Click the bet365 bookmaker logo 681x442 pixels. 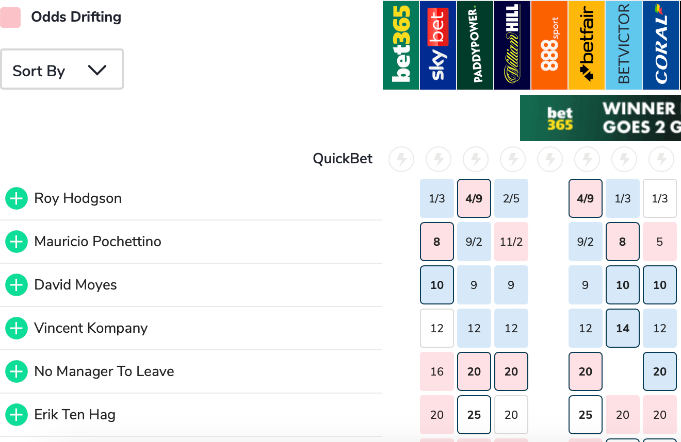coord(400,45)
